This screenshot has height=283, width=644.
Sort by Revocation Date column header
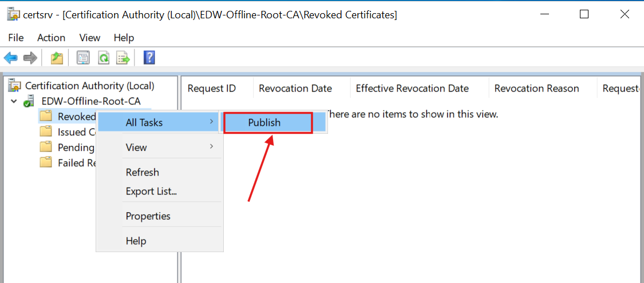(302, 88)
